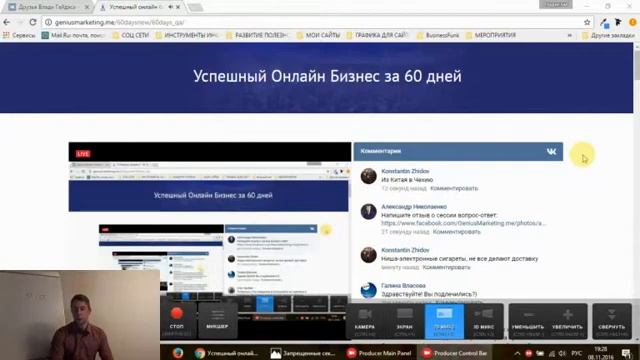Open Галина Власова profile name

click(x=403, y=285)
